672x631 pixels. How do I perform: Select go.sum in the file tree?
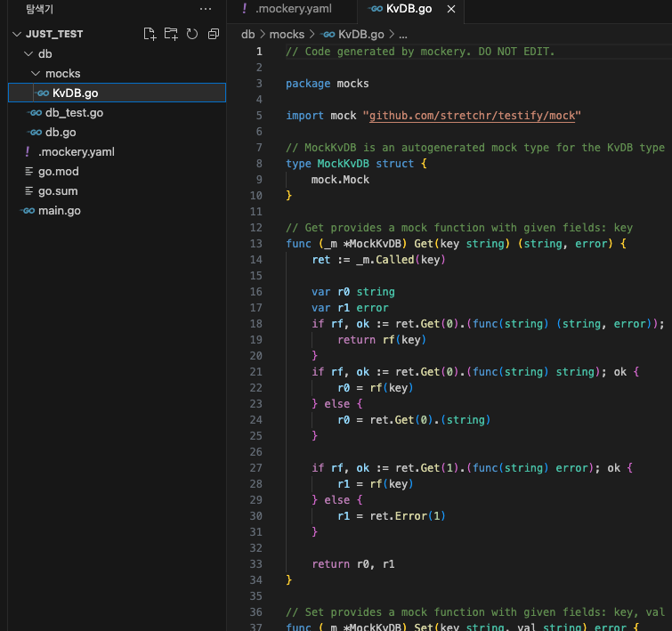[x=57, y=191]
